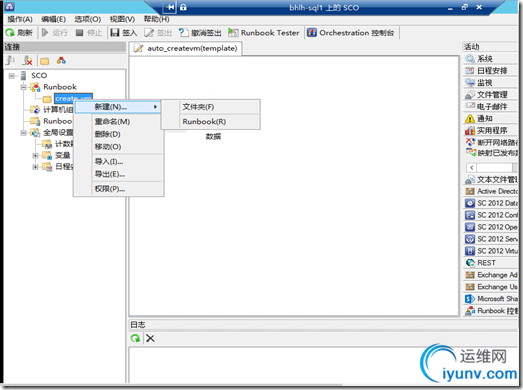Click the log clear X icon
523x390 pixels.
150,338
